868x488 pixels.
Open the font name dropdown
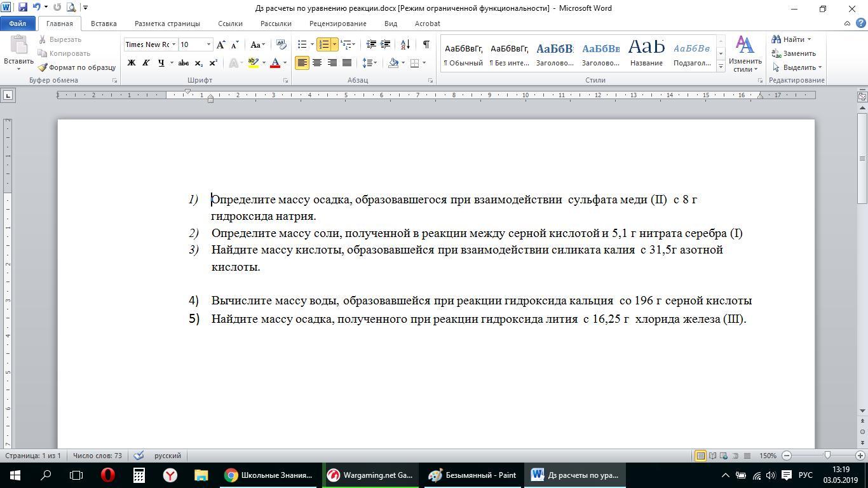pos(173,44)
